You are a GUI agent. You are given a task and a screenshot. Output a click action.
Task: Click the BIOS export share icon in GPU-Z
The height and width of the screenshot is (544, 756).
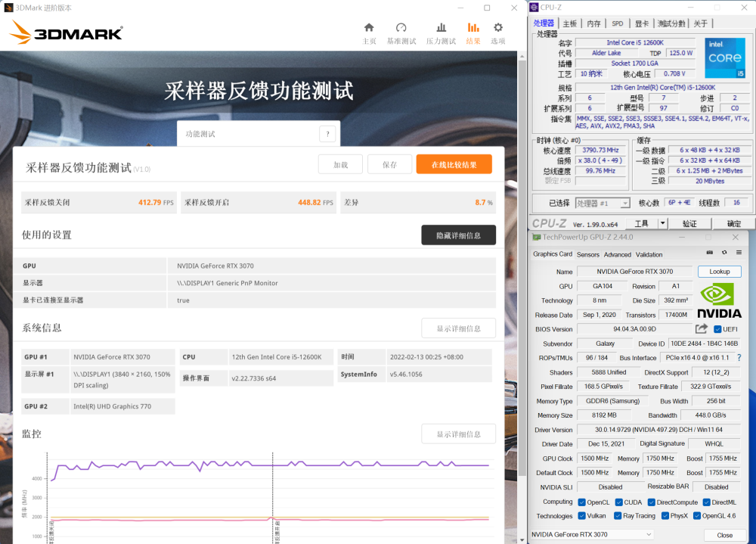702,328
